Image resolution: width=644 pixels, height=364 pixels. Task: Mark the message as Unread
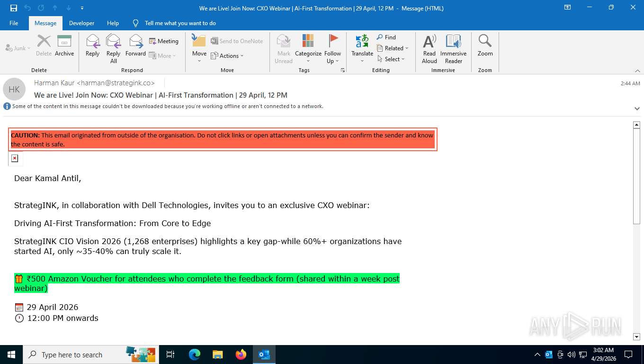(x=284, y=49)
